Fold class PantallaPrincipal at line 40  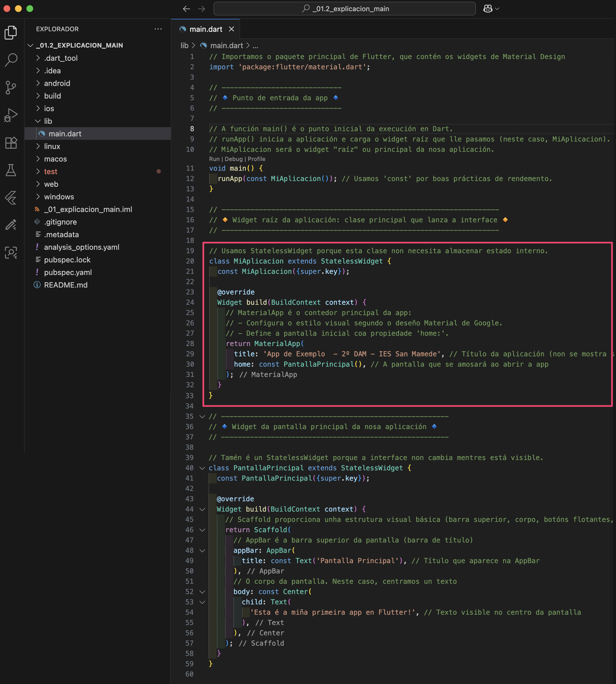pyautogui.click(x=202, y=468)
